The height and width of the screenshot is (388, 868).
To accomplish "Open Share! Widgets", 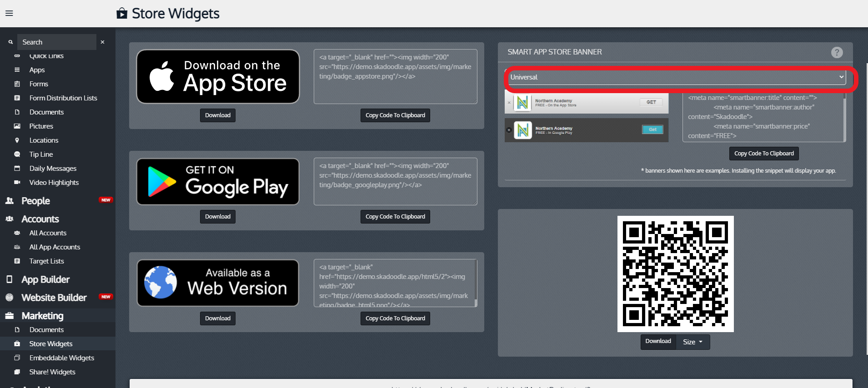I will pos(52,372).
